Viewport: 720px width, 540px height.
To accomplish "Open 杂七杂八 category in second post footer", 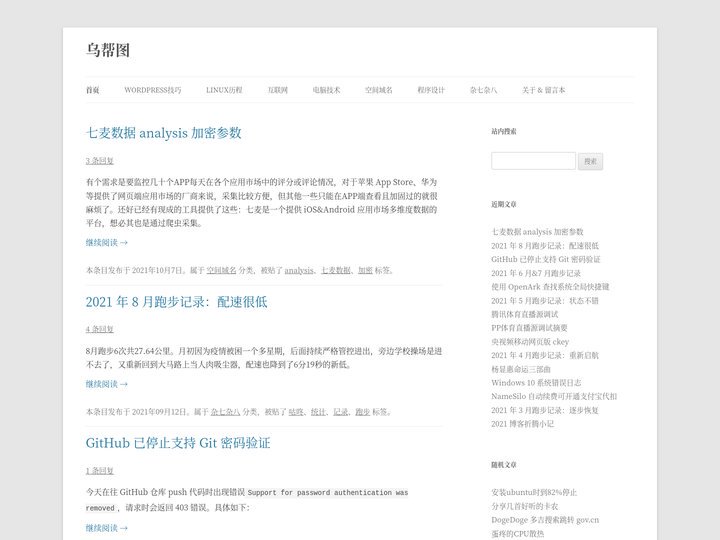I will 225,412.
